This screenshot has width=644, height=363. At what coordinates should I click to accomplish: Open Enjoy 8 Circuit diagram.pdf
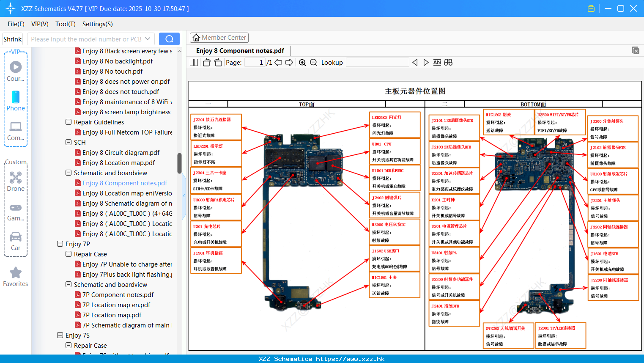point(121,152)
